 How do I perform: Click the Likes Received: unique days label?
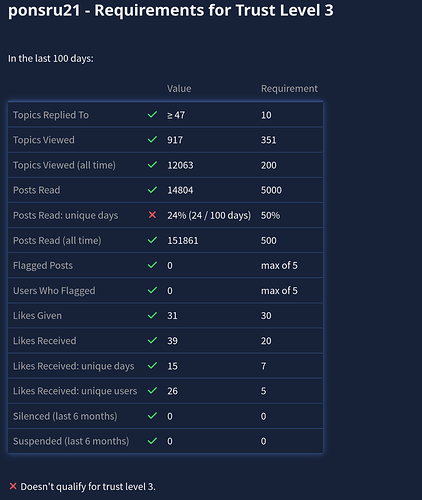click(74, 366)
